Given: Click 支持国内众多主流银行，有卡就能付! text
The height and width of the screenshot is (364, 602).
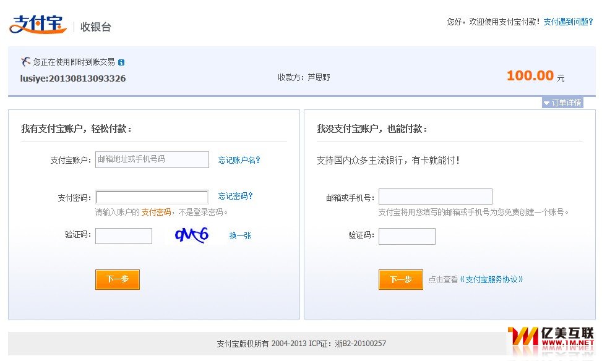Looking at the screenshot, I should (x=388, y=160).
